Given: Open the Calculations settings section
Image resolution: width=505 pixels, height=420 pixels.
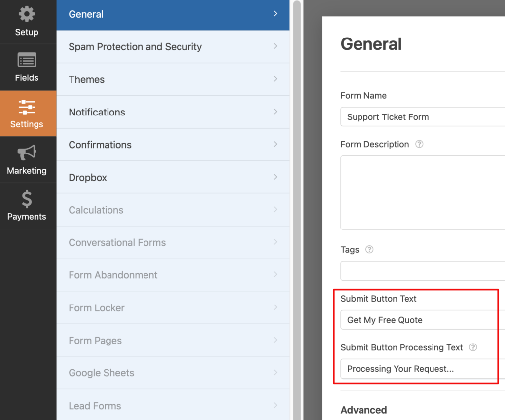Looking at the screenshot, I should (x=173, y=210).
